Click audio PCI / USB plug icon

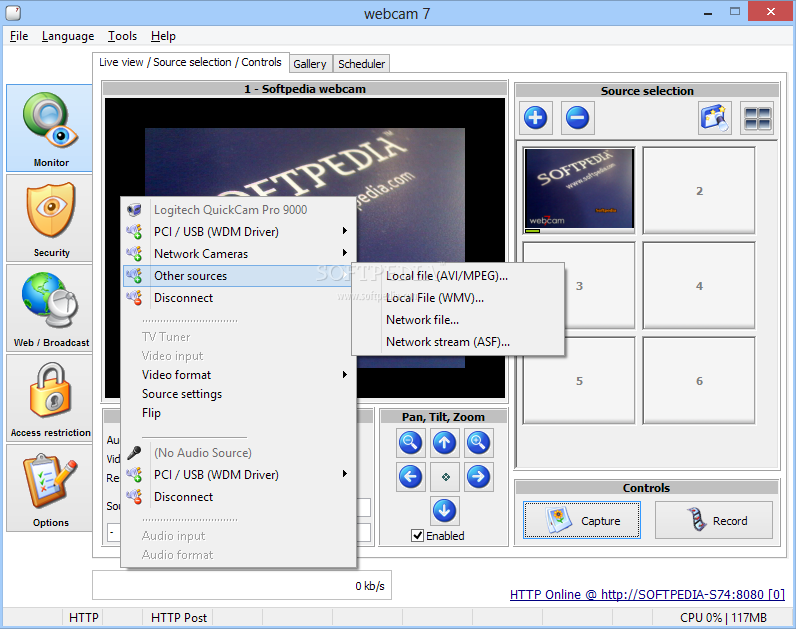coord(135,475)
